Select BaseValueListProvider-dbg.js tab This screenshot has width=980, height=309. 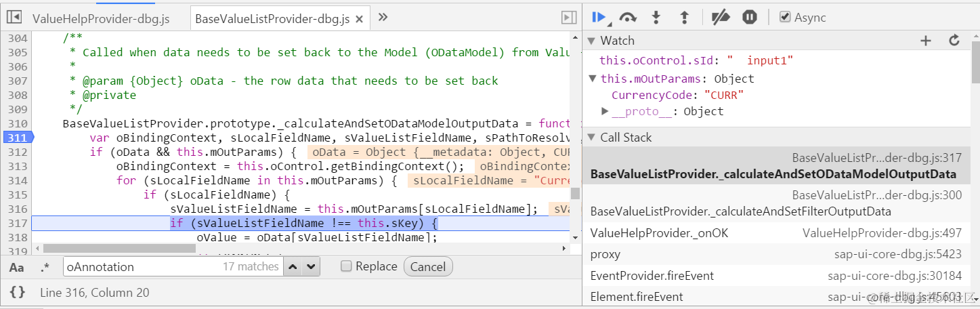(x=272, y=19)
